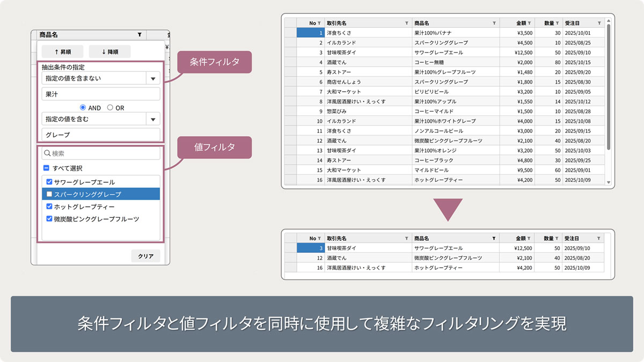644x362 pixels.
Task: Open the filter icon on 商品名 column
Action: point(494,23)
